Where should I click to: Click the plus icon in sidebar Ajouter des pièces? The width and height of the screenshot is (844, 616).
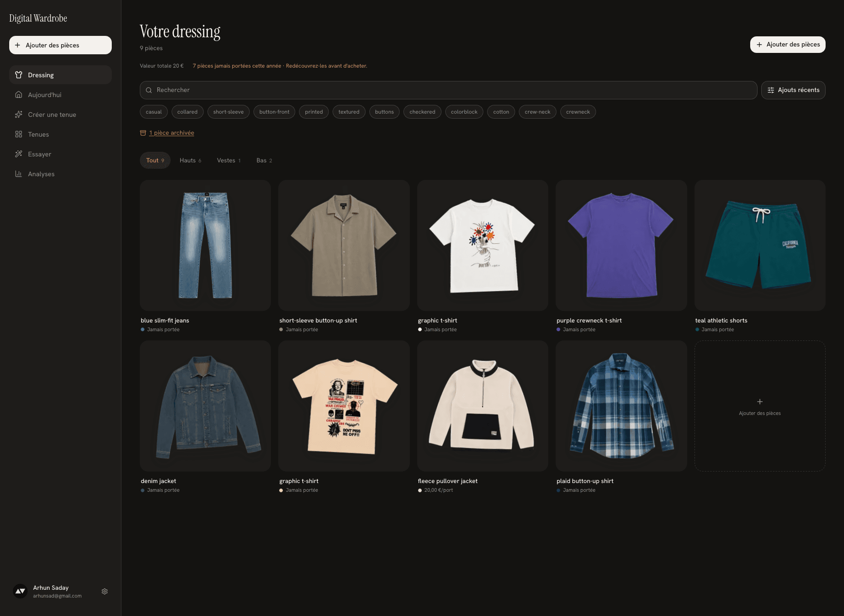(x=17, y=45)
